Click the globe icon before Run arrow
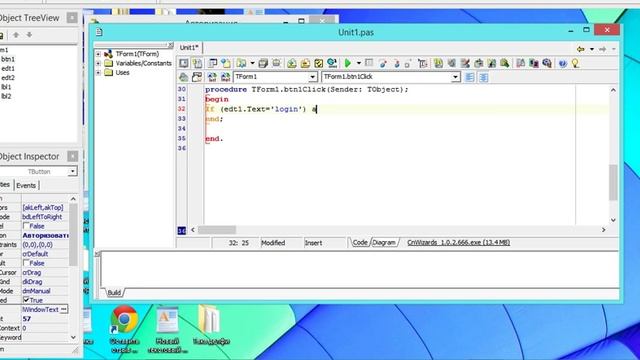Viewport: 640px width, 360px height. click(x=332, y=63)
